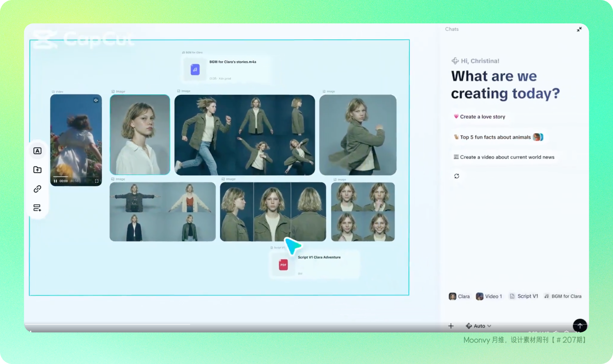Send message with black arrow button
Viewport: 613px width, 364px height.
580,325
